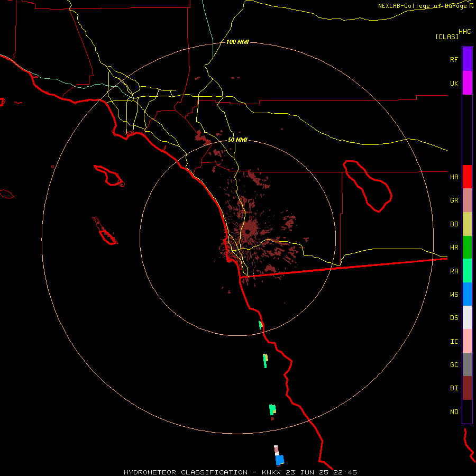
Task: Click the 'UK' legend label
Action: pyautogui.click(x=454, y=84)
